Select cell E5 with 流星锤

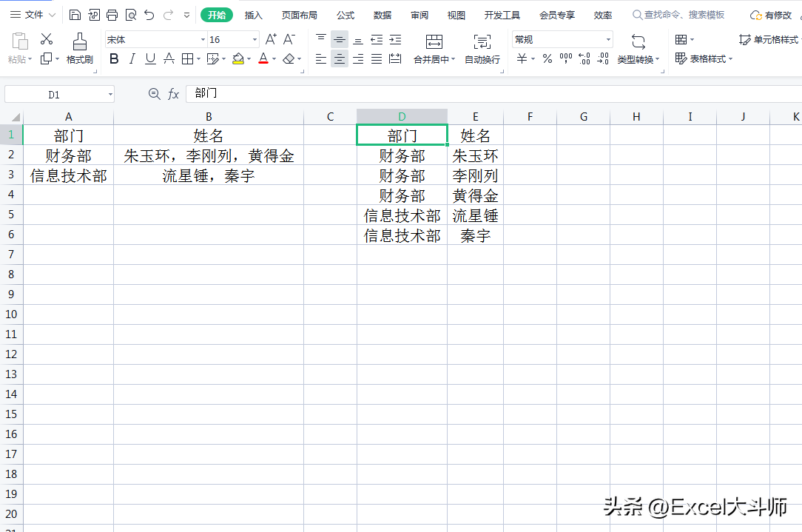point(475,215)
